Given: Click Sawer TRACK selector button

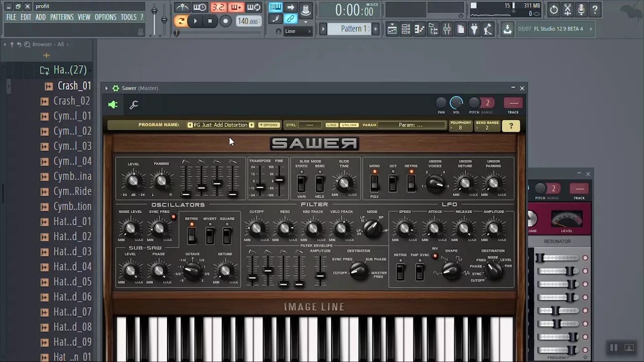Looking at the screenshot, I should pyautogui.click(x=513, y=103).
